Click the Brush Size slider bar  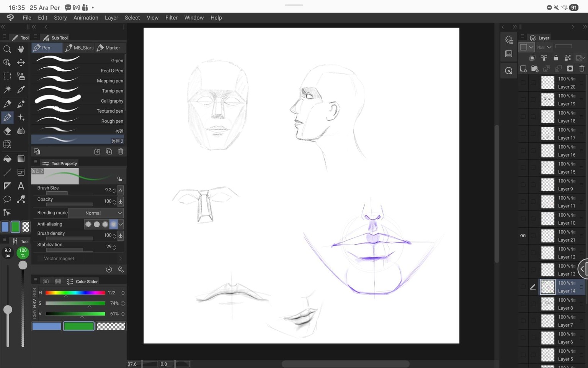69,193
